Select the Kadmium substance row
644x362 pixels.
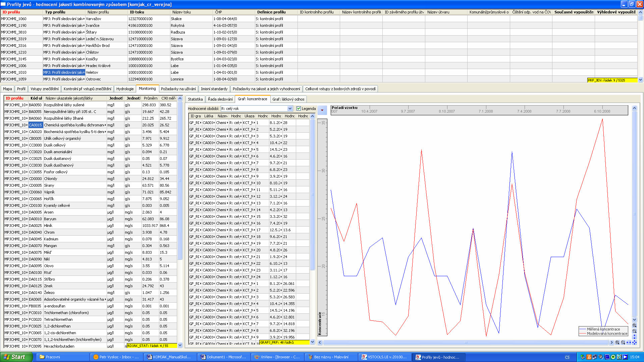[90, 239]
